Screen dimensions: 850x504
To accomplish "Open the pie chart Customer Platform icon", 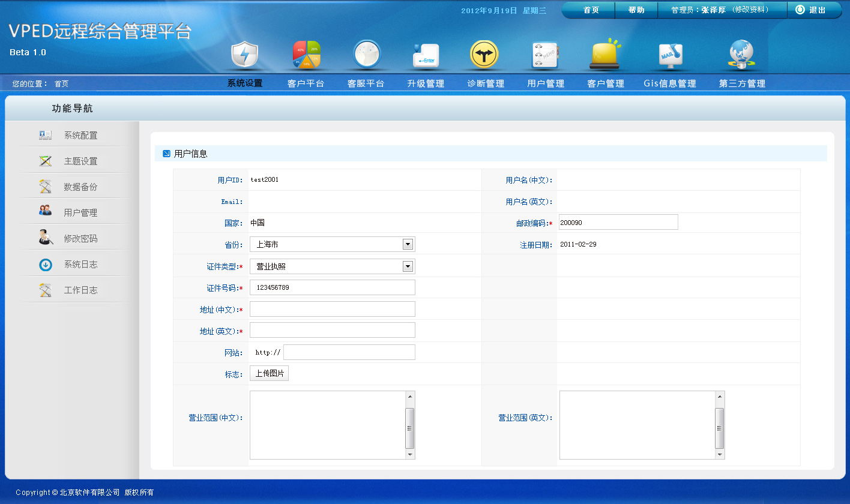I will (306, 55).
